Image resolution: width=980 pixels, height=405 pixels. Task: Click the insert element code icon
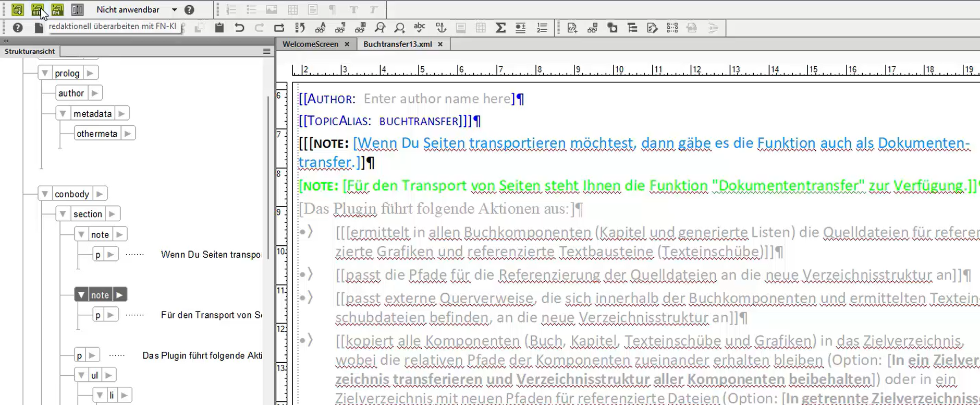point(572,28)
